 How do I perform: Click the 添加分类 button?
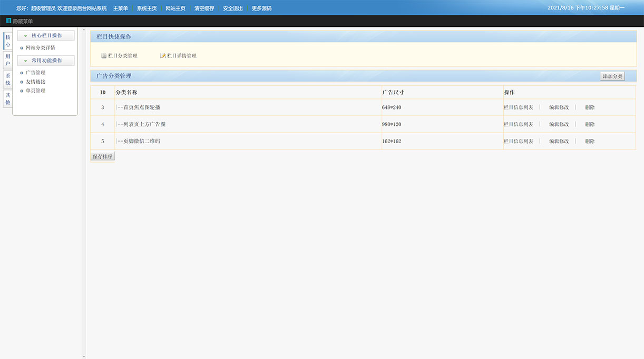612,76
